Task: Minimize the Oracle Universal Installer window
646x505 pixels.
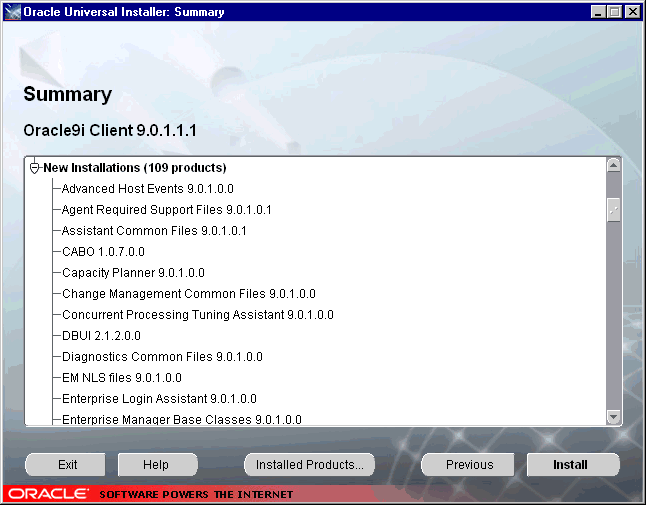Action: [598, 12]
